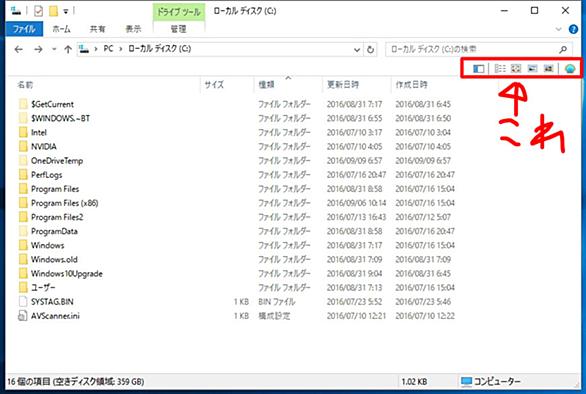Image resolution: width=586 pixels, height=394 pixels.
Task: Click the settings file icon of AVScanner.ini
Action: pos(22,316)
